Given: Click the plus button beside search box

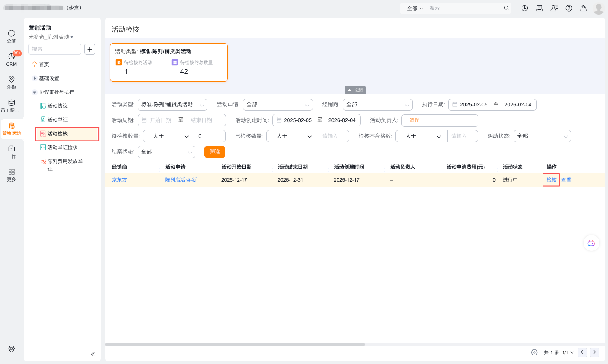Looking at the screenshot, I should coord(90,49).
